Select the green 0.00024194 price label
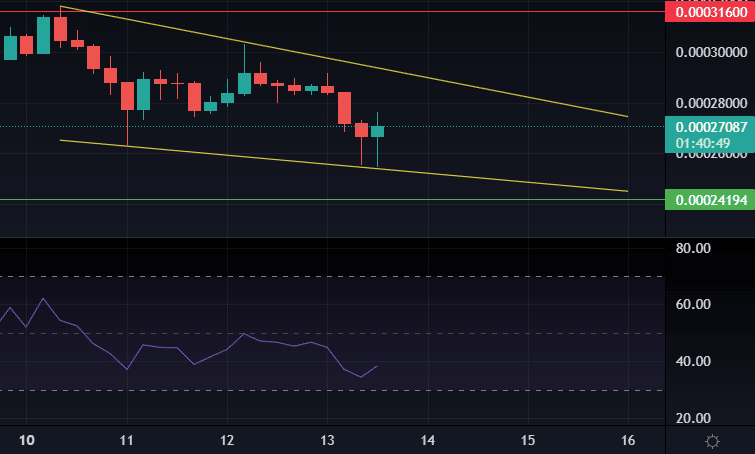This screenshot has height=454, width=755. tap(710, 200)
